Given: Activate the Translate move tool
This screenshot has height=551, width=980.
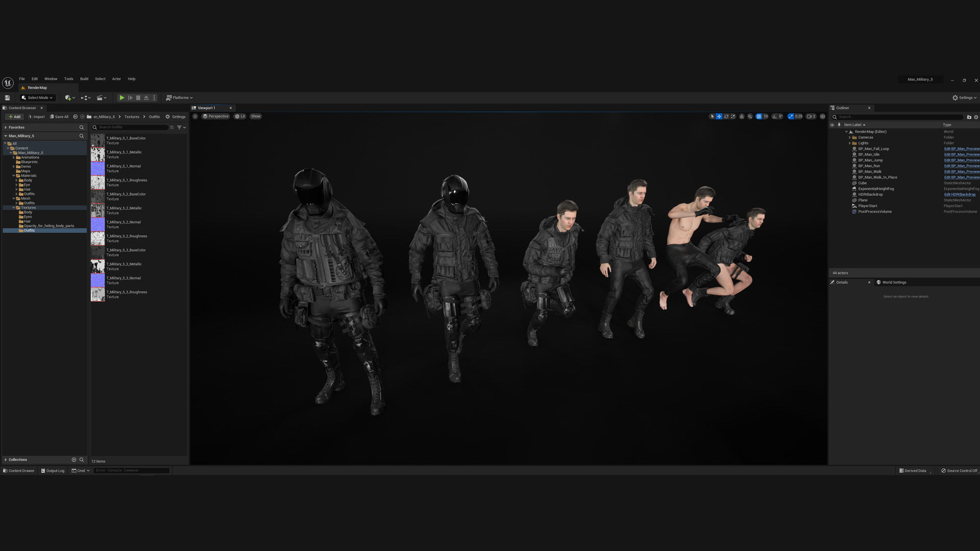Looking at the screenshot, I should pos(719,116).
